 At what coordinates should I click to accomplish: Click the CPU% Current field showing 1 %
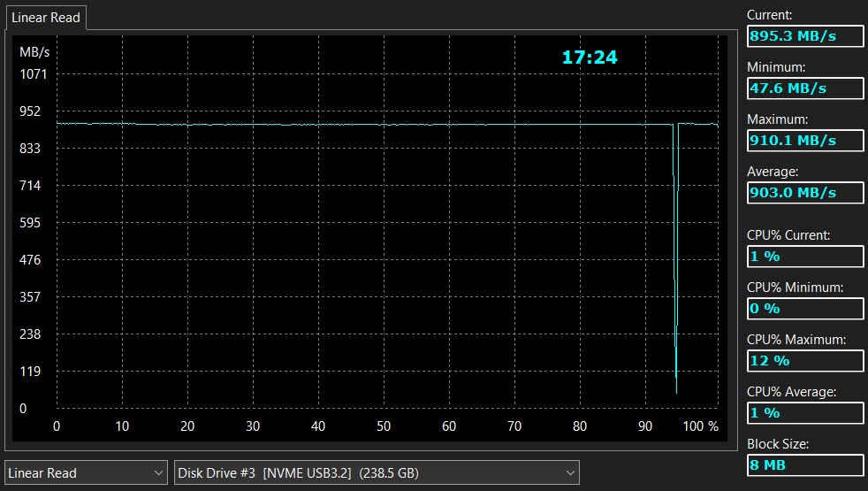pos(805,256)
